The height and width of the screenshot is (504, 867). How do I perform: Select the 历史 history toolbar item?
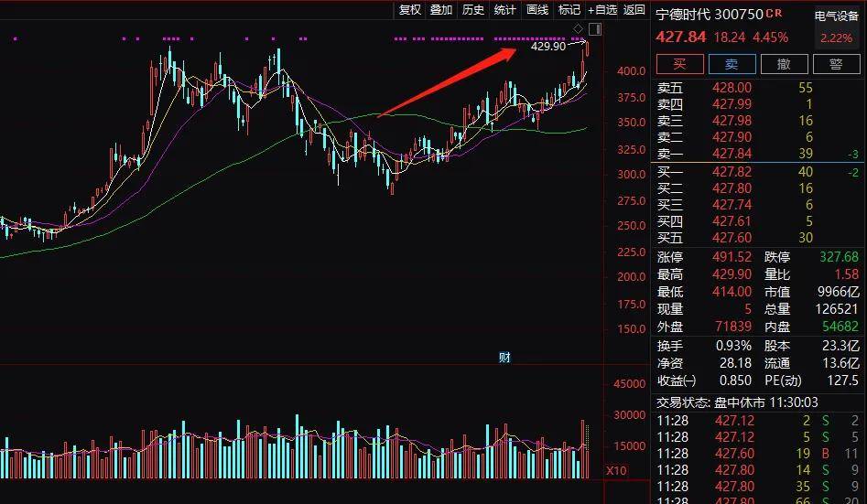click(x=472, y=10)
